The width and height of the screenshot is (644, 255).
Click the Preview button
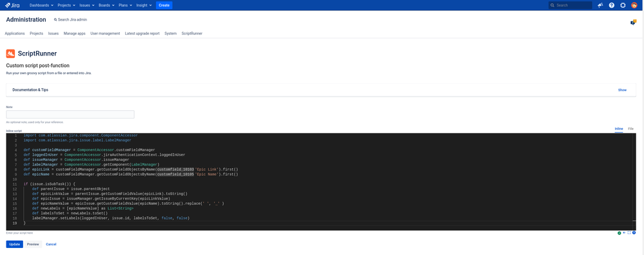[33, 244]
